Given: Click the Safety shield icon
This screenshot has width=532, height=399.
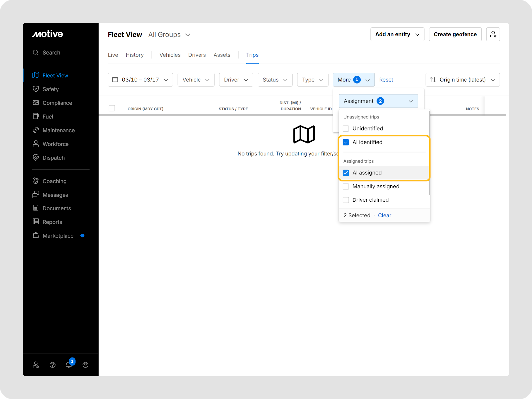Looking at the screenshot, I should (x=36, y=89).
